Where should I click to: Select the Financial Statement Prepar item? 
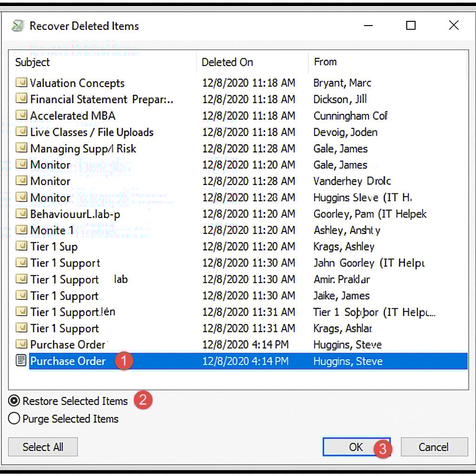click(101, 99)
